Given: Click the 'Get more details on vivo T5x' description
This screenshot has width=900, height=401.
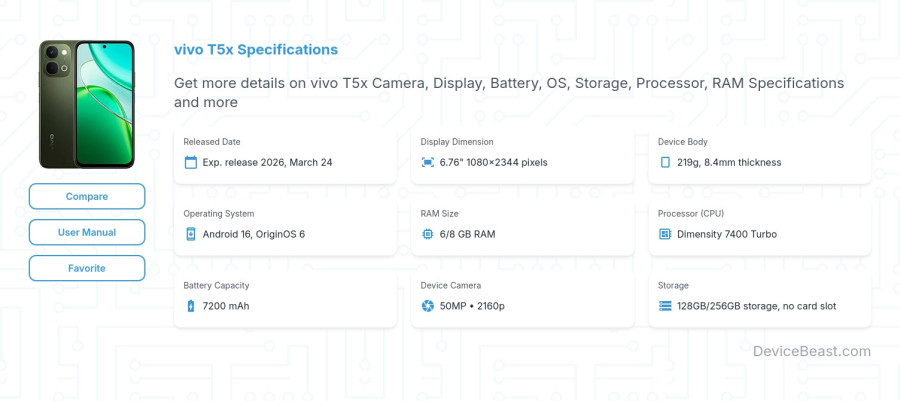Looking at the screenshot, I should pos(509,92).
